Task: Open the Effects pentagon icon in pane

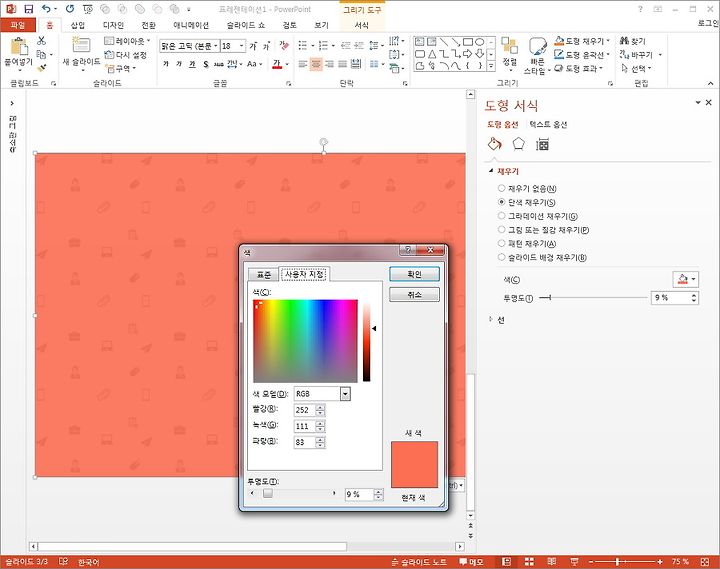Action: 518,144
